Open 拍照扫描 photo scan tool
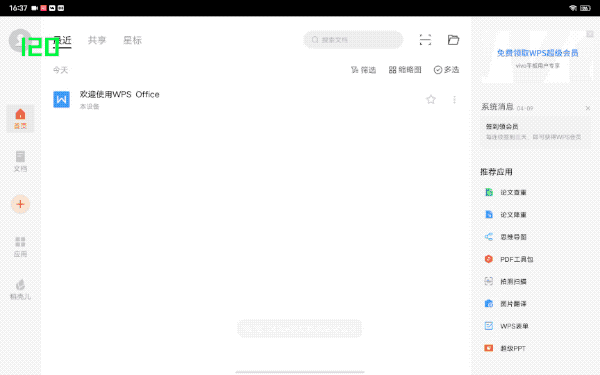The width and height of the screenshot is (600, 375). point(506,282)
